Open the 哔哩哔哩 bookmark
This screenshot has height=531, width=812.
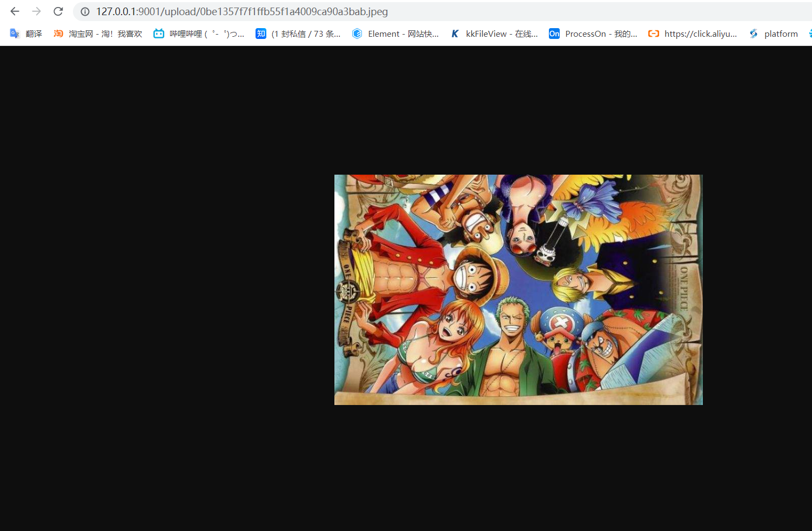[x=199, y=34]
